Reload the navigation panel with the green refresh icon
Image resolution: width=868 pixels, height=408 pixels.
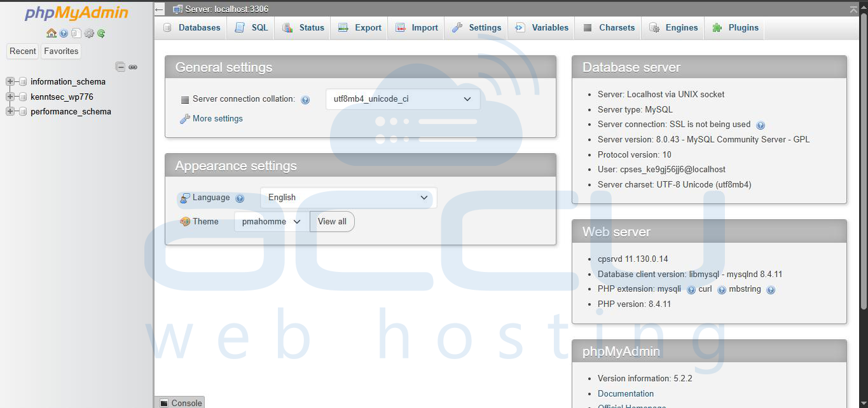tap(101, 34)
